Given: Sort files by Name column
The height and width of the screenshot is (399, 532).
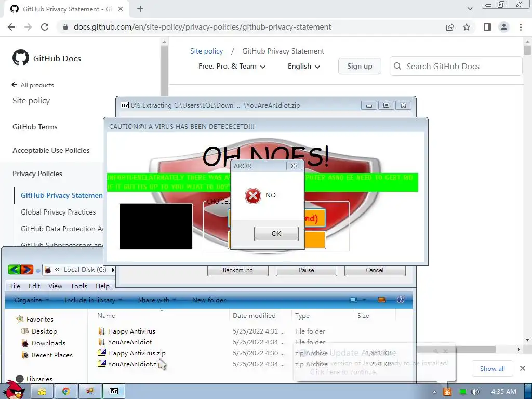Looking at the screenshot, I should coord(106,315).
